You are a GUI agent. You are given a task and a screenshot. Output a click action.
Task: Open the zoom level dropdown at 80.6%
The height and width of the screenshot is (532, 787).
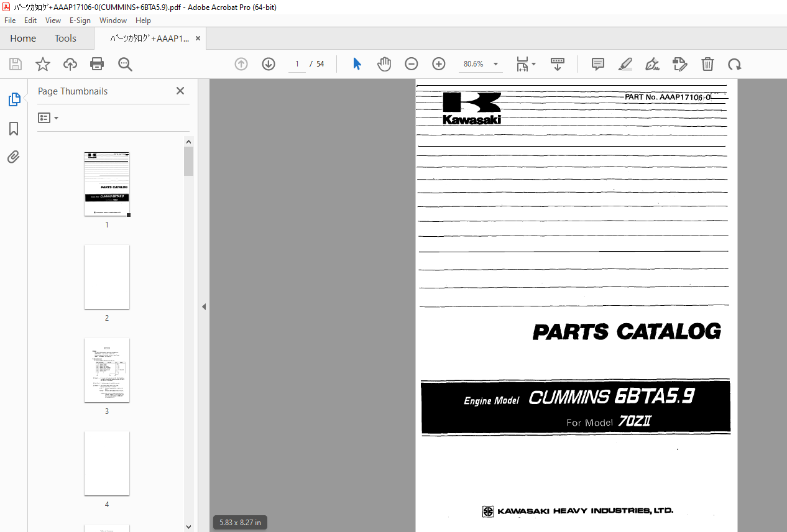coord(495,64)
